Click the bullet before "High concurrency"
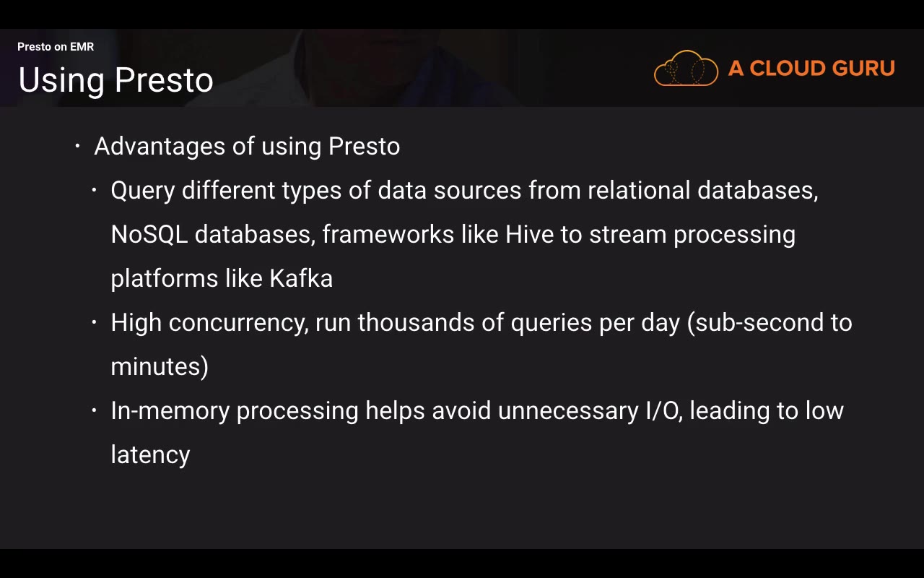 coord(94,322)
